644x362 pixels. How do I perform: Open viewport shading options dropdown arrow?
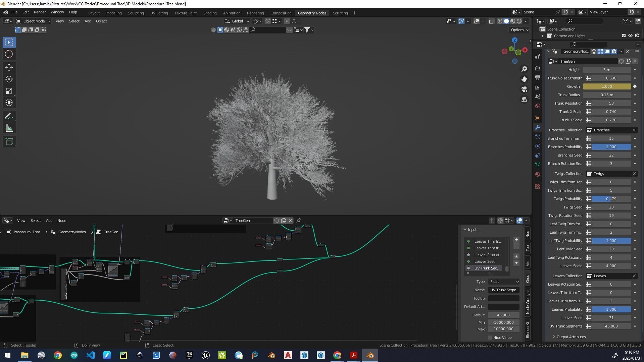(x=526, y=21)
